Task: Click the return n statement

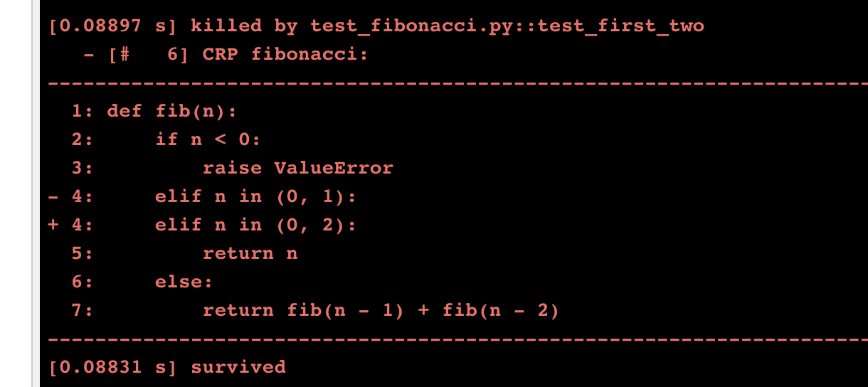Action: pos(250,253)
